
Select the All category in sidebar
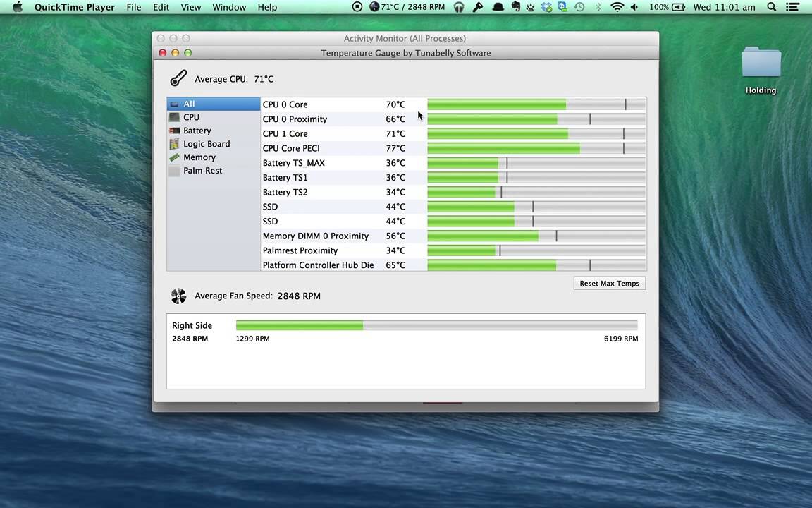click(214, 104)
